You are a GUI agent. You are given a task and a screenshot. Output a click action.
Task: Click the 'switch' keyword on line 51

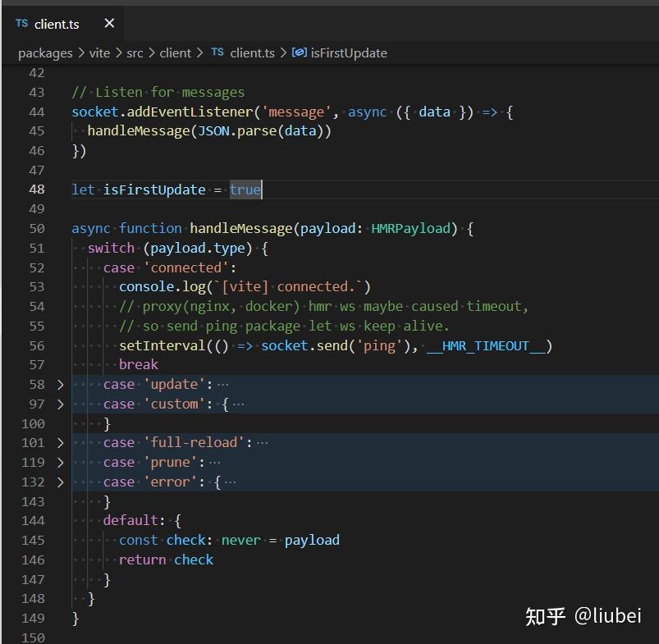[x=111, y=249]
